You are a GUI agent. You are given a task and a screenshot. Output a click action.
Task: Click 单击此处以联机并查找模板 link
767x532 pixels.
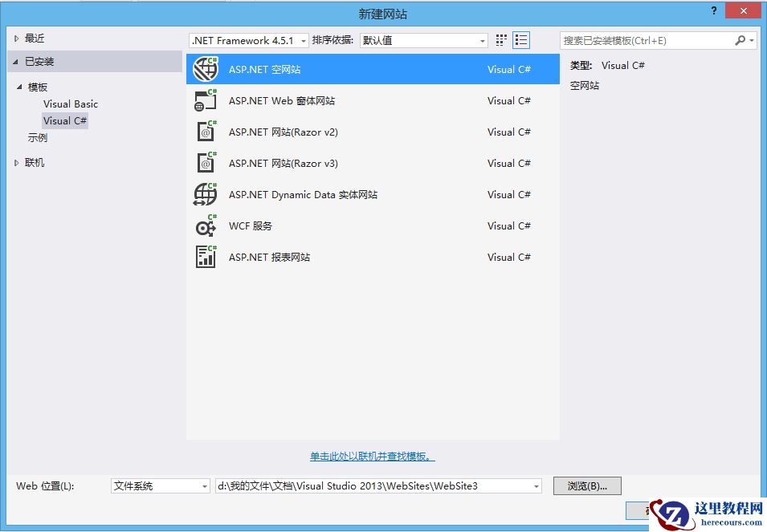(x=372, y=457)
